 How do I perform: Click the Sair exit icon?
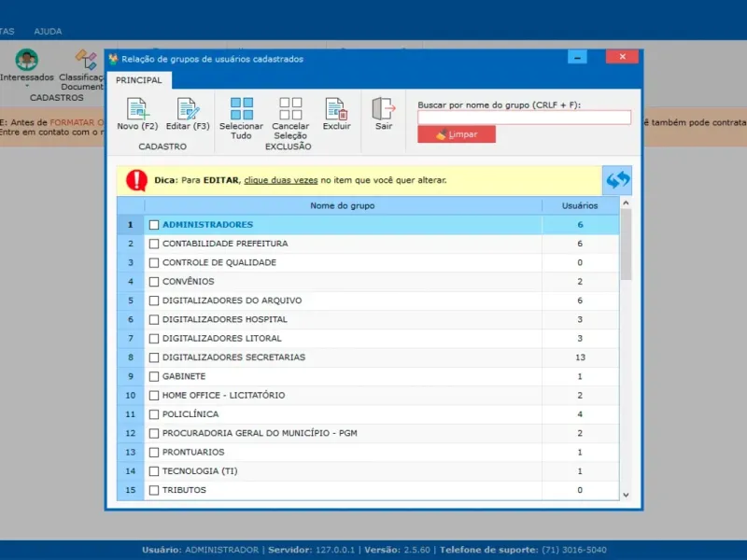(384, 109)
